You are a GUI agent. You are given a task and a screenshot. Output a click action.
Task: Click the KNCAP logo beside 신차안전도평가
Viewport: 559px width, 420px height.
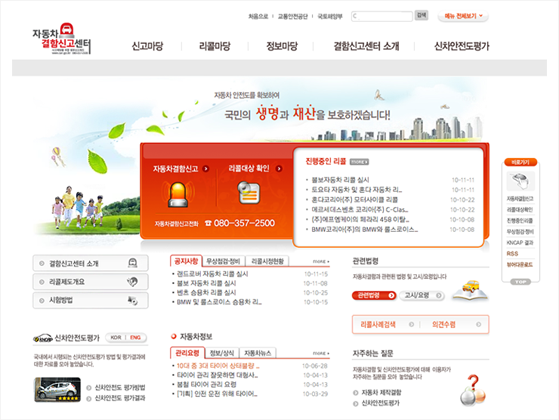(x=42, y=338)
